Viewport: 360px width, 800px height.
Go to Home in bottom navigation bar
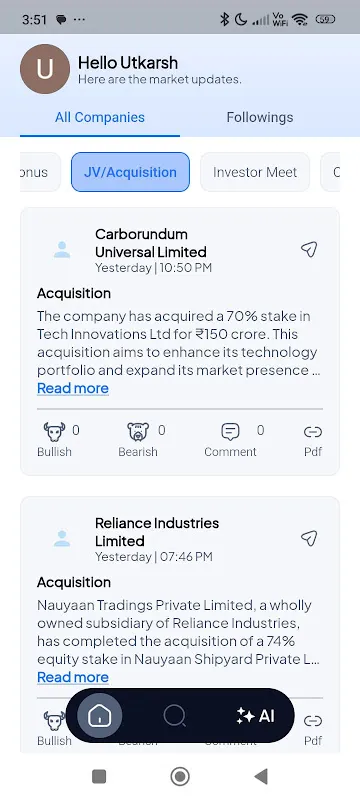click(x=99, y=716)
